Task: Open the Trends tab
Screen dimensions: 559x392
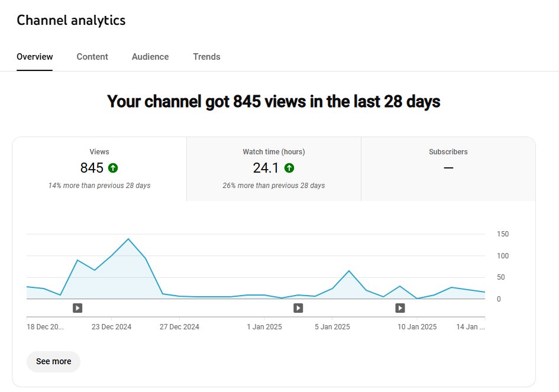Action: [206, 57]
